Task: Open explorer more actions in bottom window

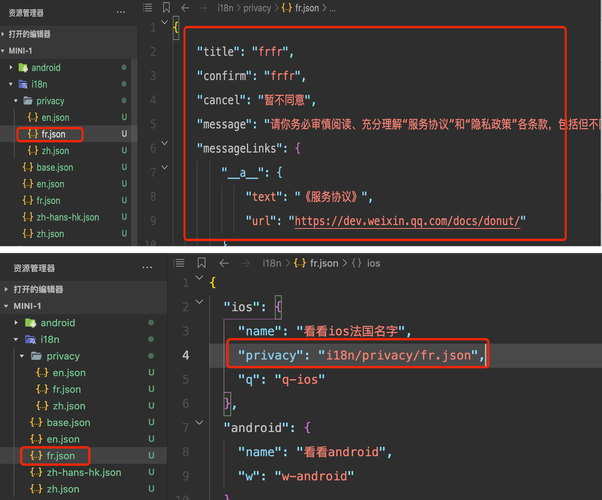Action: point(147,268)
